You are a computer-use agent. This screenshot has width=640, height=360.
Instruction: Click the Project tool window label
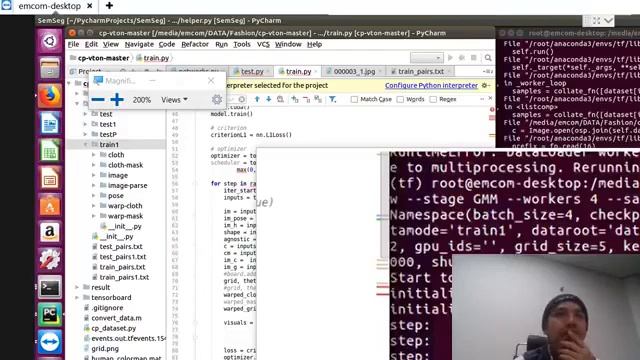tap(89, 71)
